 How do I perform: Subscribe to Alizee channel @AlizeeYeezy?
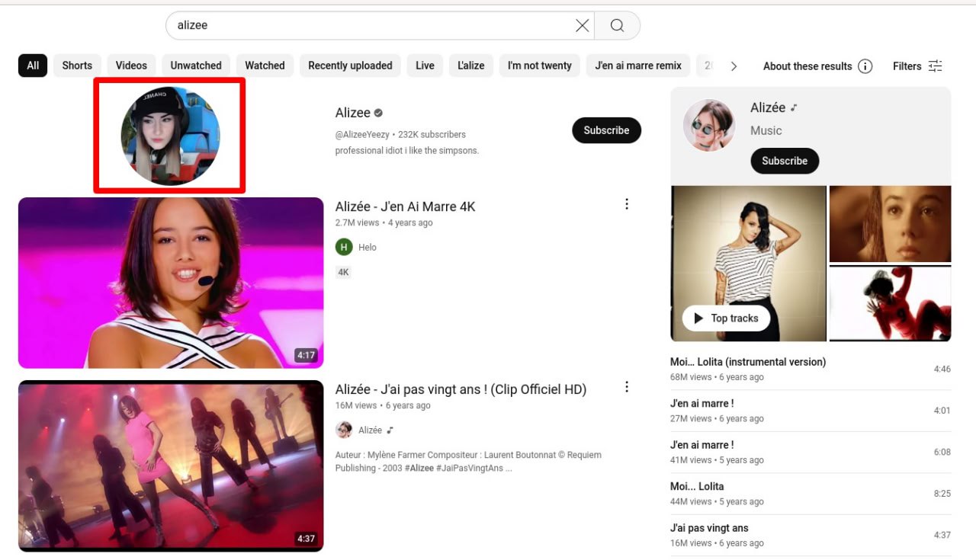pos(606,130)
